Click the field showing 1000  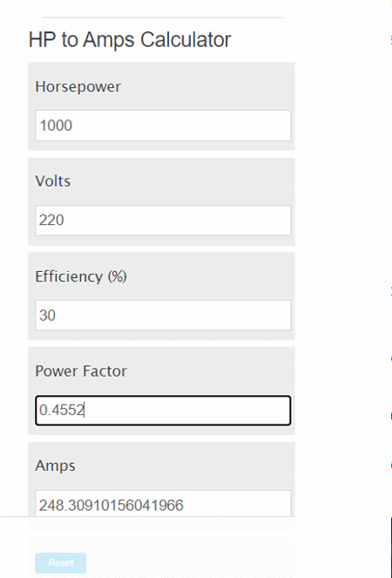coord(163,126)
